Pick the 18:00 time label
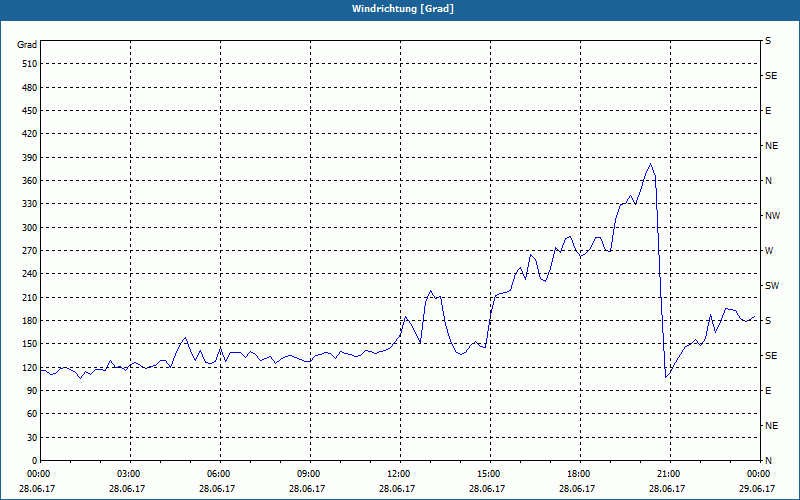The height and width of the screenshot is (500, 800). tap(580, 474)
